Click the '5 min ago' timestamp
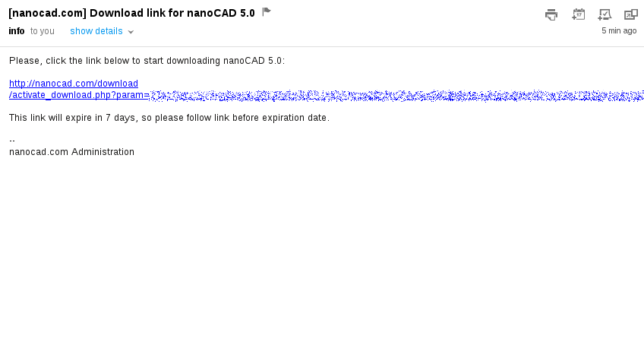644x361 pixels. 619,31
